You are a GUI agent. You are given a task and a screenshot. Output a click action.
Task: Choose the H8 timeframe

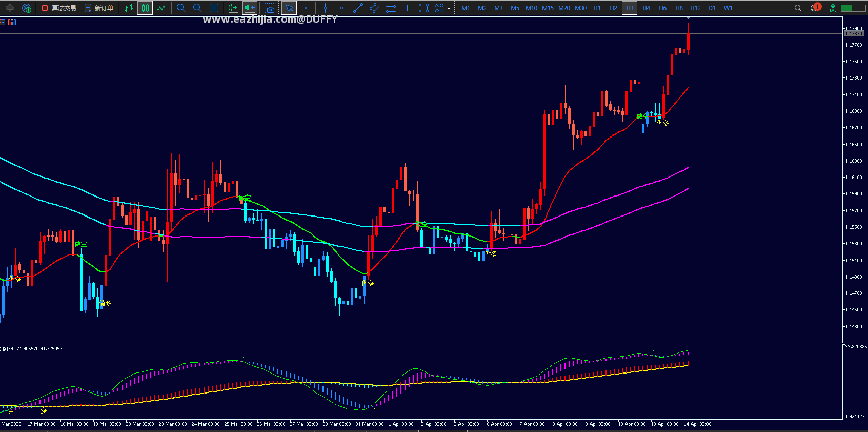click(679, 8)
